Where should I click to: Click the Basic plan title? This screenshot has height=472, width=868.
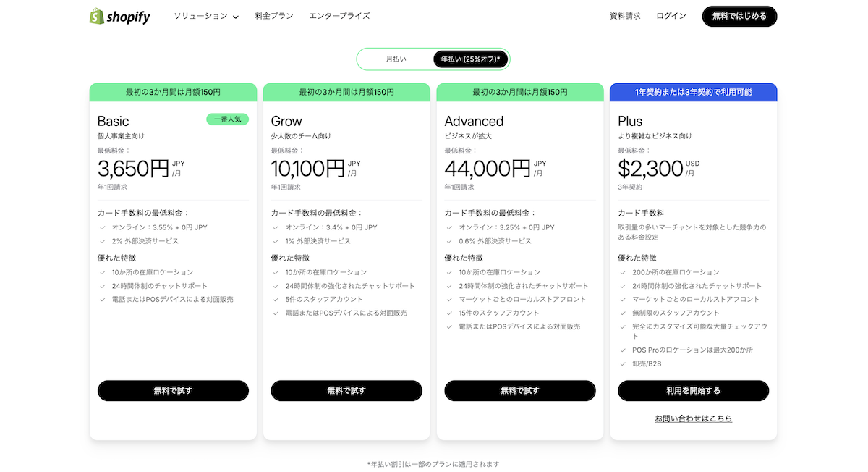[x=114, y=121]
